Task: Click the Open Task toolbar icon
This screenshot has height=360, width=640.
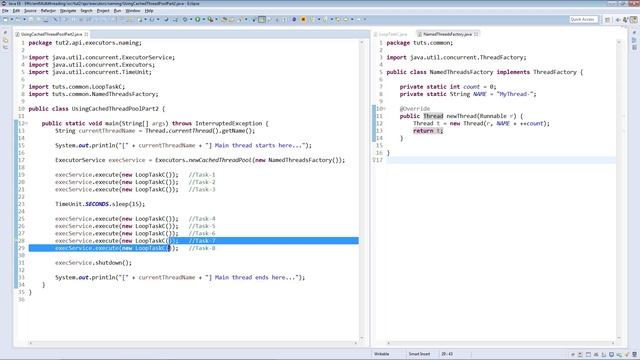Action: (x=232, y=20)
